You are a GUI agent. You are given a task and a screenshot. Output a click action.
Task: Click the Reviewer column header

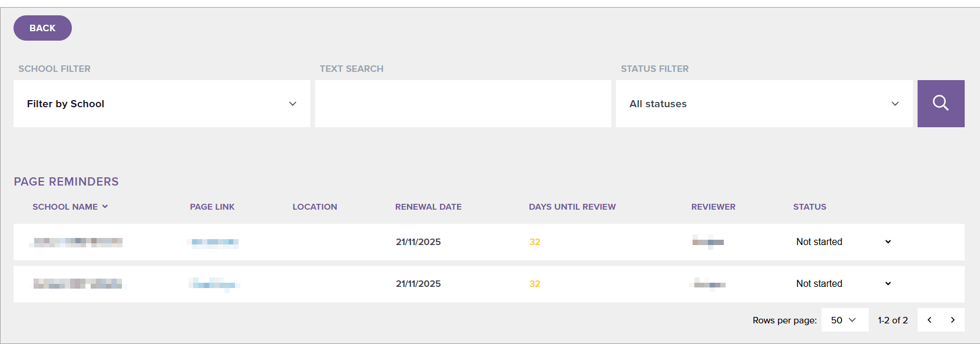point(713,207)
